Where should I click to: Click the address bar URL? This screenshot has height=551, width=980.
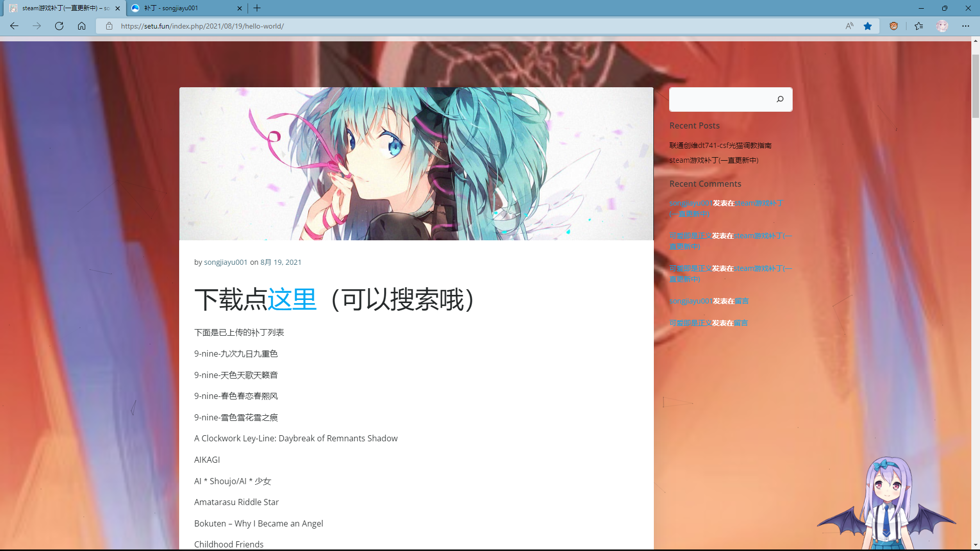click(x=203, y=26)
